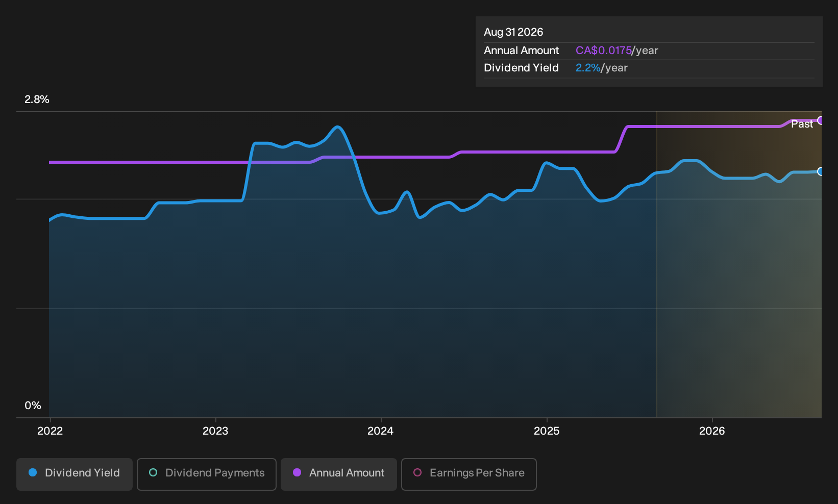Click the teal Dividend Payments circle icon
This screenshot has width=838, height=504.
pyautogui.click(x=153, y=472)
